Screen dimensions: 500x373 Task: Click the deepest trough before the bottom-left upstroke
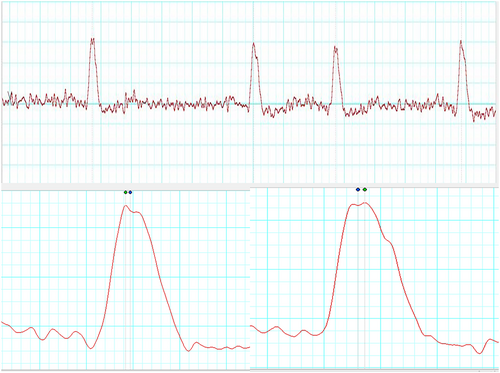[91, 348]
